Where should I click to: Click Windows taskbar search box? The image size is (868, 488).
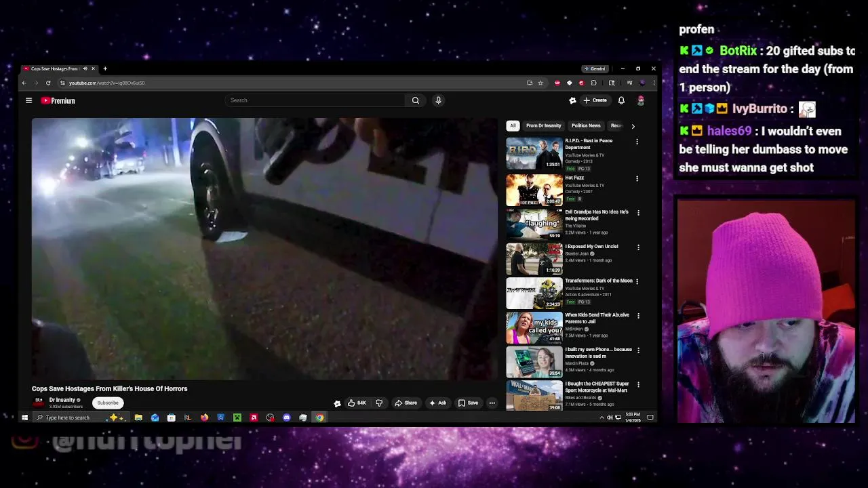click(80, 418)
